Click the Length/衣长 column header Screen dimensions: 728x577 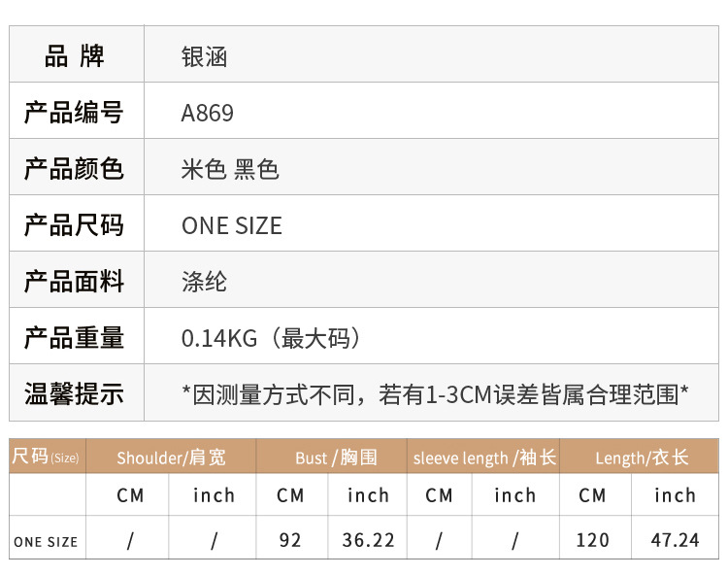pyautogui.click(x=642, y=458)
